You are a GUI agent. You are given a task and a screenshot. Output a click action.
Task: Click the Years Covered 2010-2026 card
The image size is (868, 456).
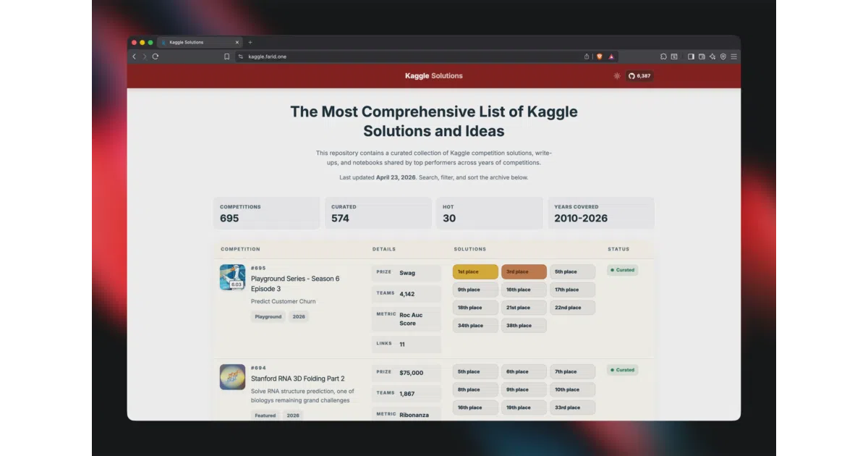coord(601,214)
